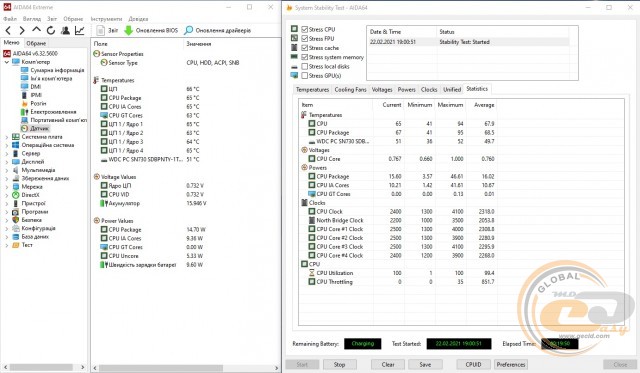
Task: Select the Датчик sensor entry
Action: tap(39, 129)
